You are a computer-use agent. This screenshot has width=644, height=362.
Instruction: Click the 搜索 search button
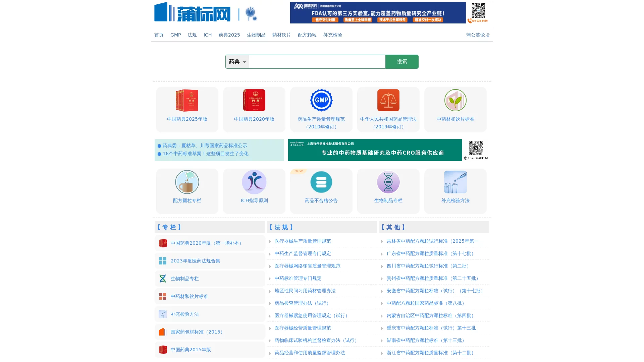402,62
